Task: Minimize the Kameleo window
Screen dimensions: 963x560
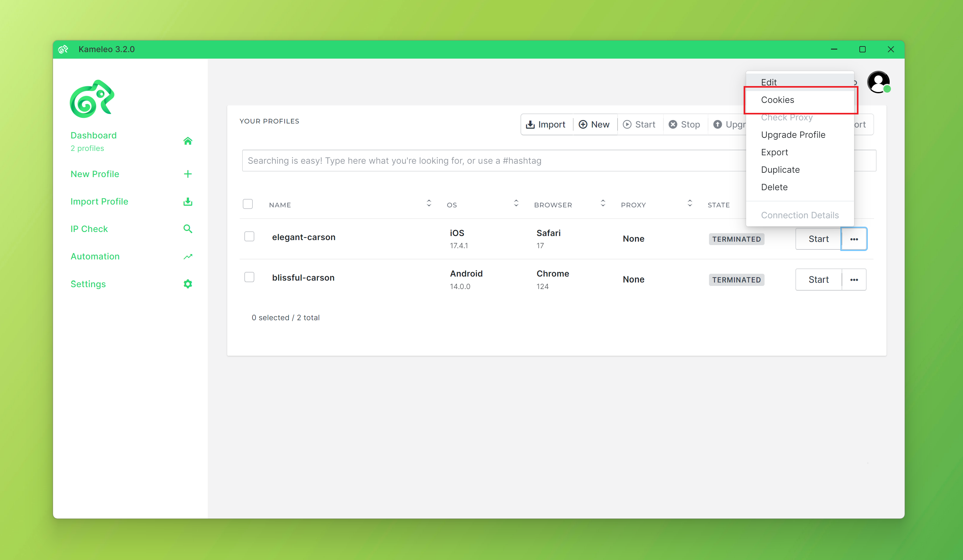Action: pos(834,49)
